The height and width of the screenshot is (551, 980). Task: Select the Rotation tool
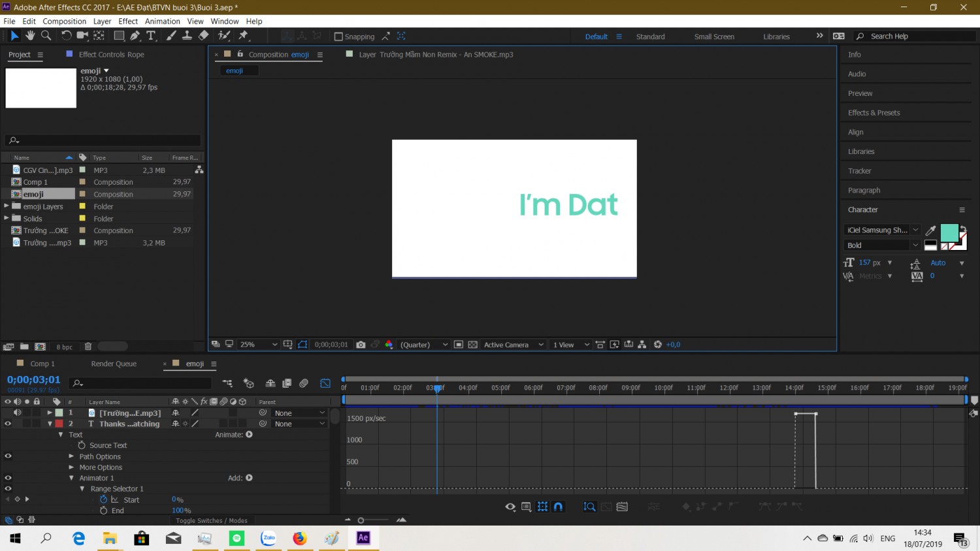pos(66,36)
